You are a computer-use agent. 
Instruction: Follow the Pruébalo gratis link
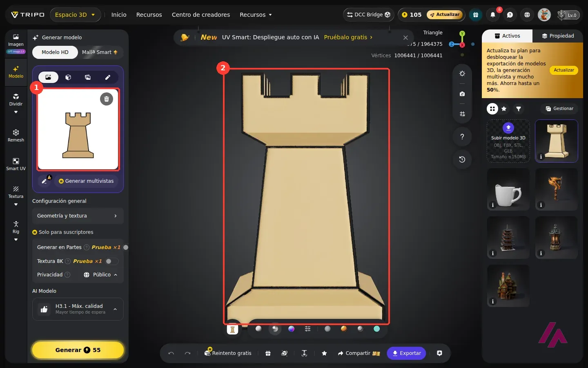click(x=348, y=37)
